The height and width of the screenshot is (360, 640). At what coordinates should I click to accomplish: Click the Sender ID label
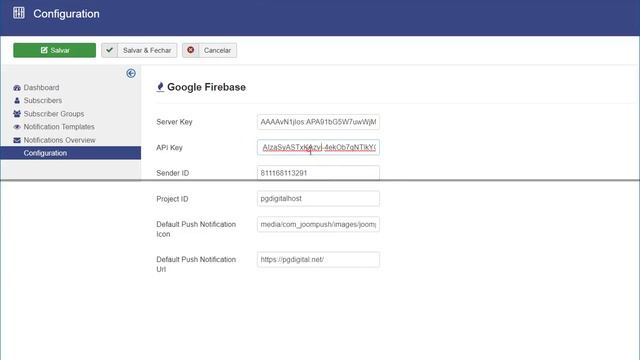[x=173, y=173]
